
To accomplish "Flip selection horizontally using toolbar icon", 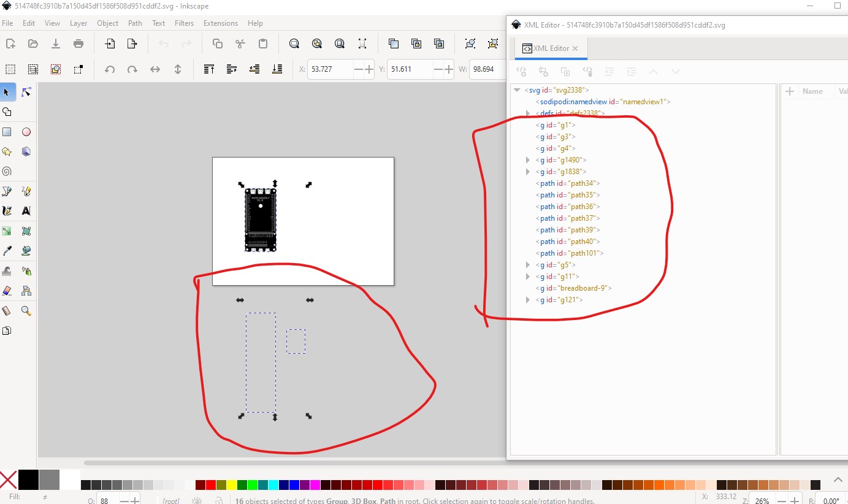I will click(x=155, y=69).
